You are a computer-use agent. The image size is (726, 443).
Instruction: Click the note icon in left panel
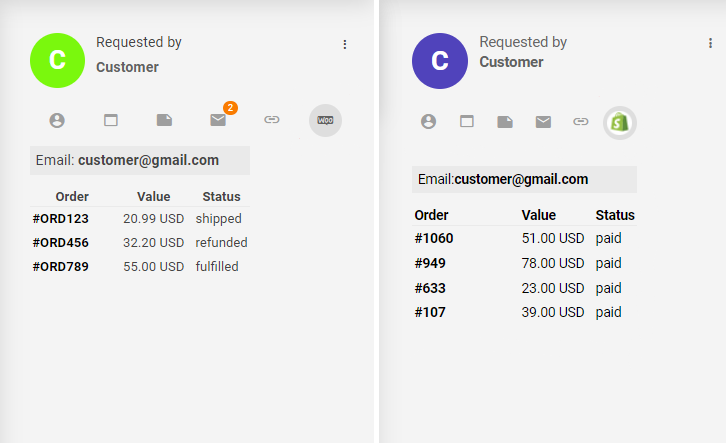(x=165, y=120)
